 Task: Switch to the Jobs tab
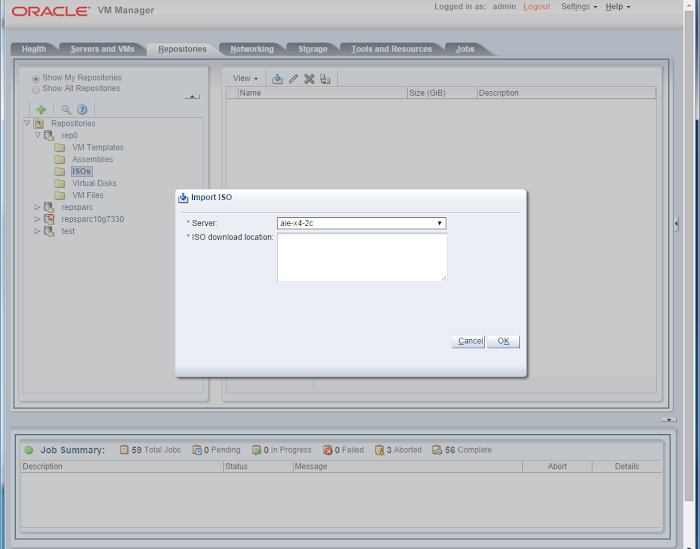[x=465, y=49]
